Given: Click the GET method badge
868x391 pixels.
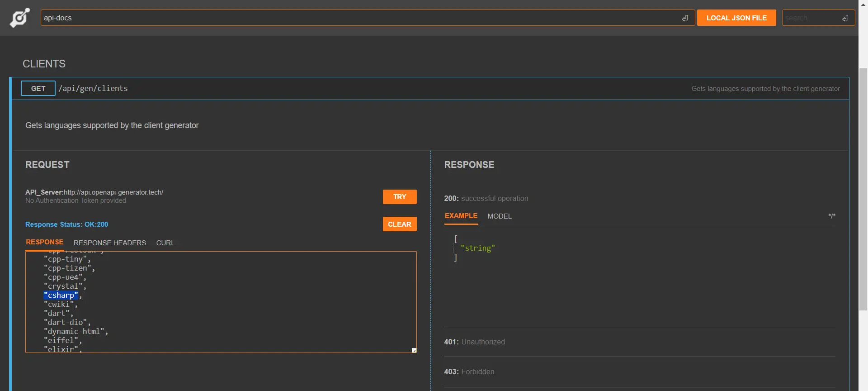Looking at the screenshot, I should (x=38, y=88).
